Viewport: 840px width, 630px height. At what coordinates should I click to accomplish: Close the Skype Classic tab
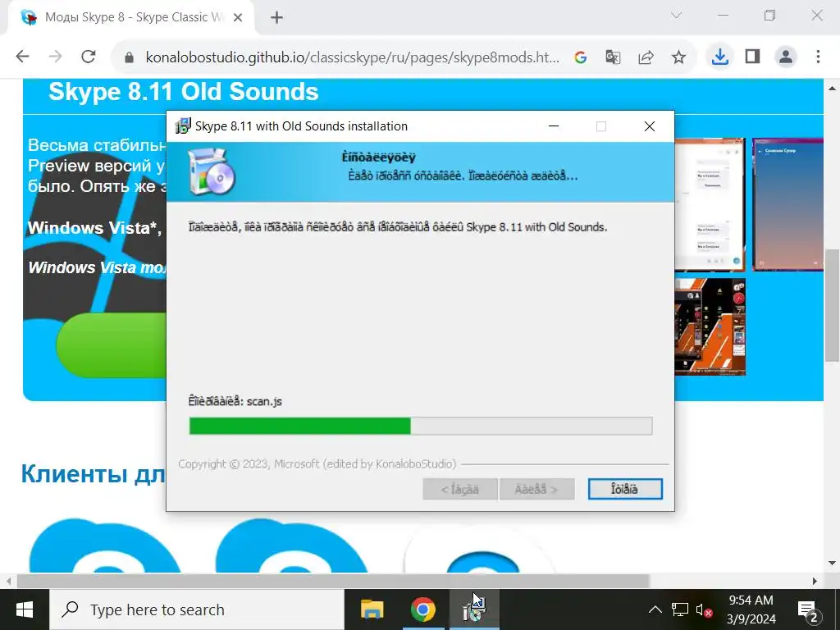238,18
